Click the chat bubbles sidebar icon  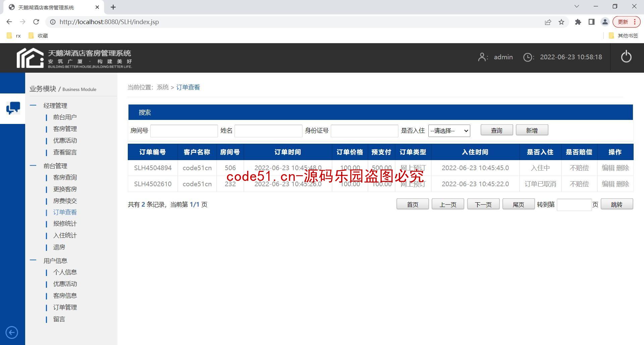coord(13,108)
